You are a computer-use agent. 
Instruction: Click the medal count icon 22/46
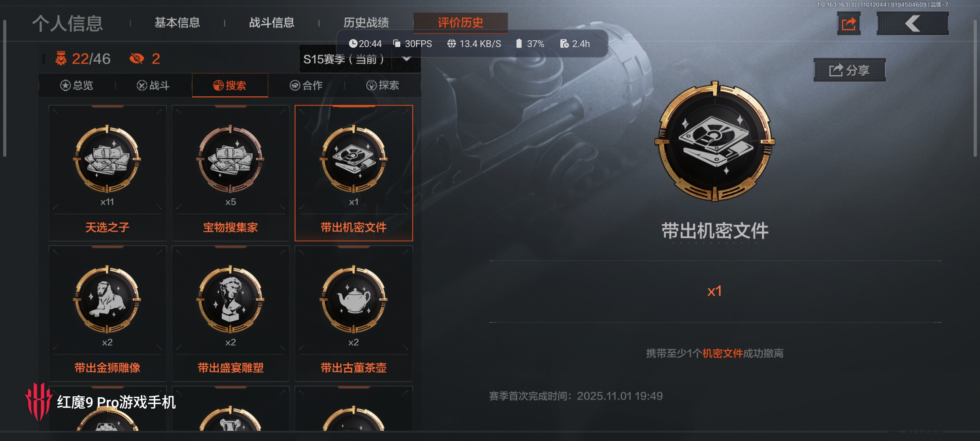click(x=61, y=59)
